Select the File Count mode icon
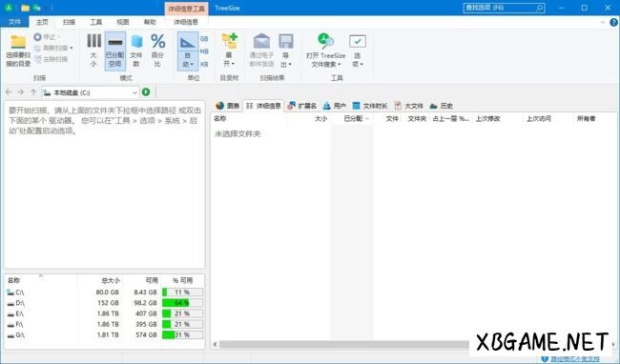 click(136, 42)
